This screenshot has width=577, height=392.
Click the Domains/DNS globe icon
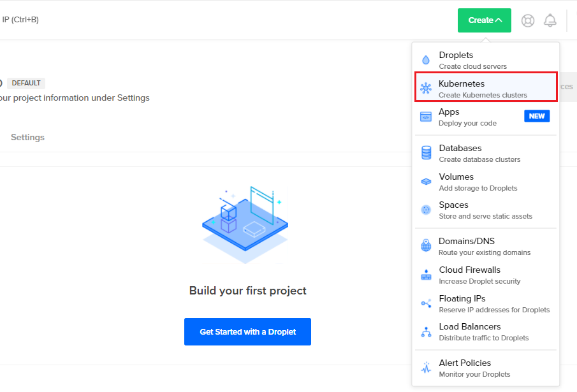(426, 245)
